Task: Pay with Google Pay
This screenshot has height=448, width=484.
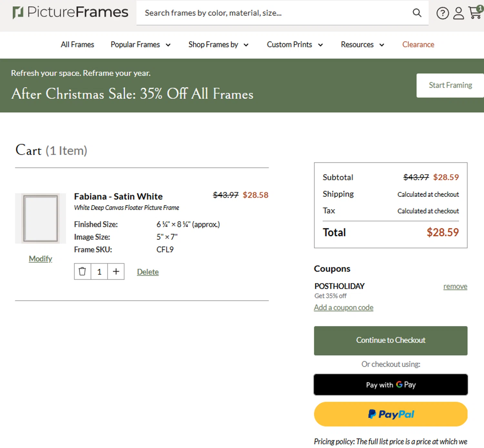Action: tap(390, 385)
